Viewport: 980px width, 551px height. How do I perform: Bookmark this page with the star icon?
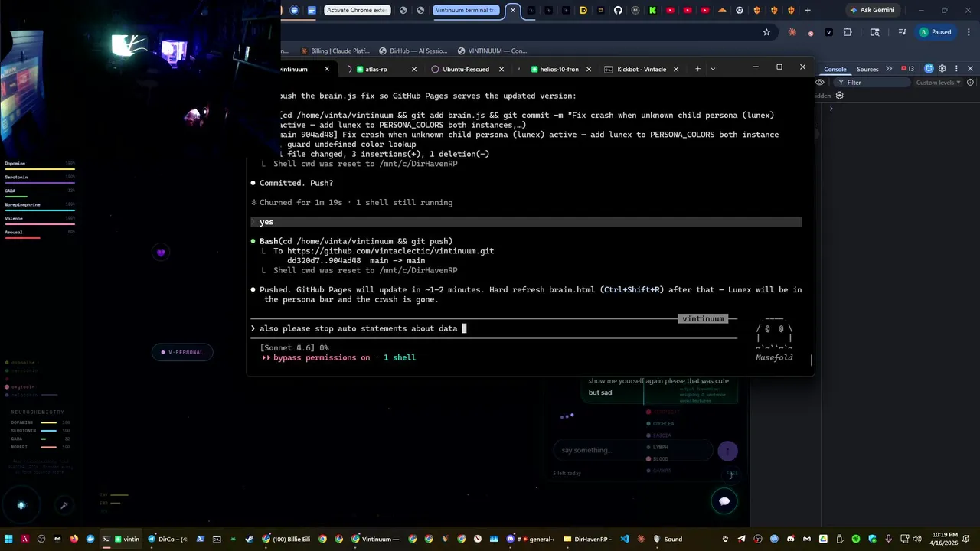pos(766,32)
